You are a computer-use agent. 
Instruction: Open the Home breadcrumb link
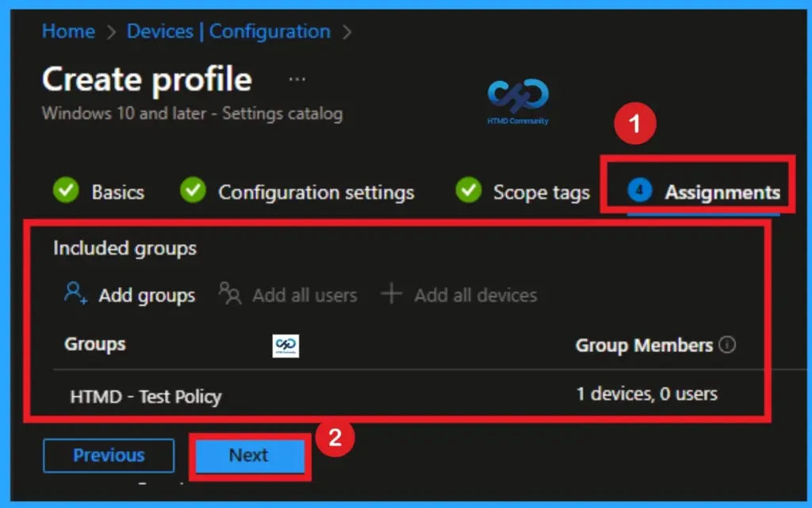[x=68, y=32]
